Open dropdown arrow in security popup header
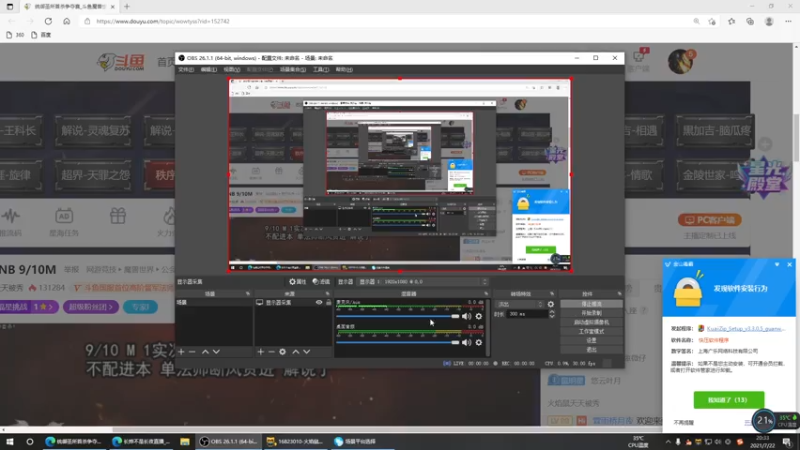800x450 pixels. pyautogui.click(x=777, y=264)
